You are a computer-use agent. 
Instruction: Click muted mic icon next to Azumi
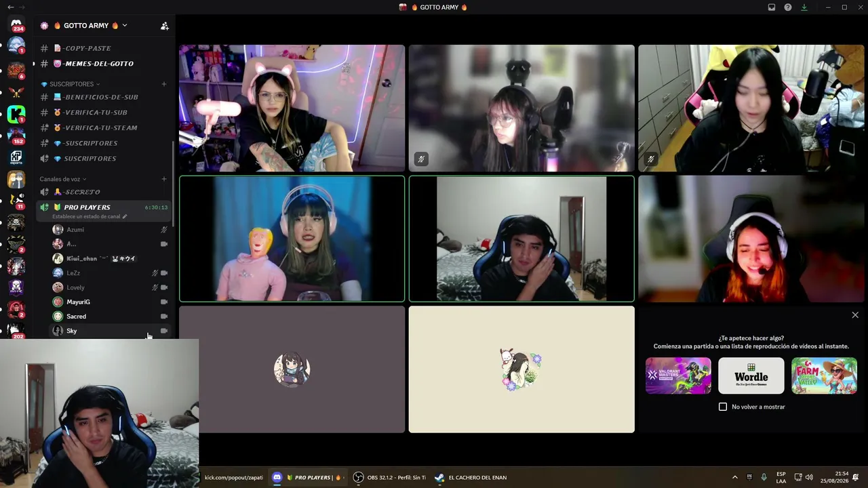(x=163, y=230)
